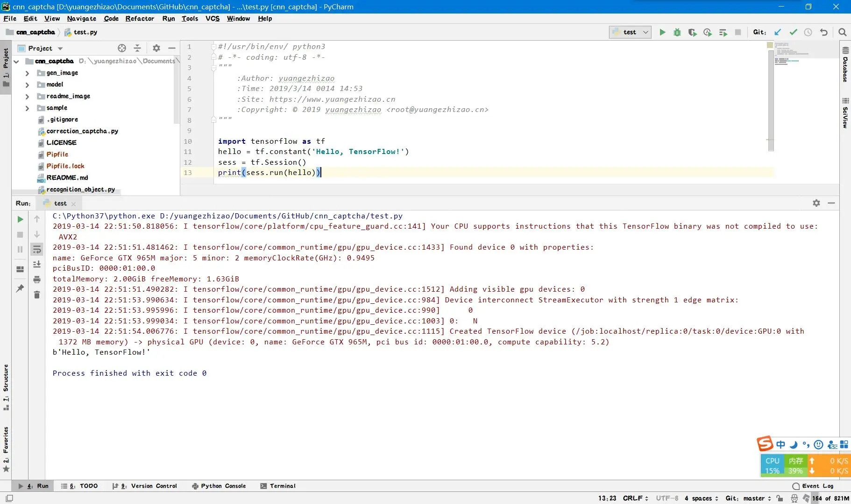This screenshot has width=851, height=504.
Task: Change indent setting 4 spaces
Action: point(702,498)
